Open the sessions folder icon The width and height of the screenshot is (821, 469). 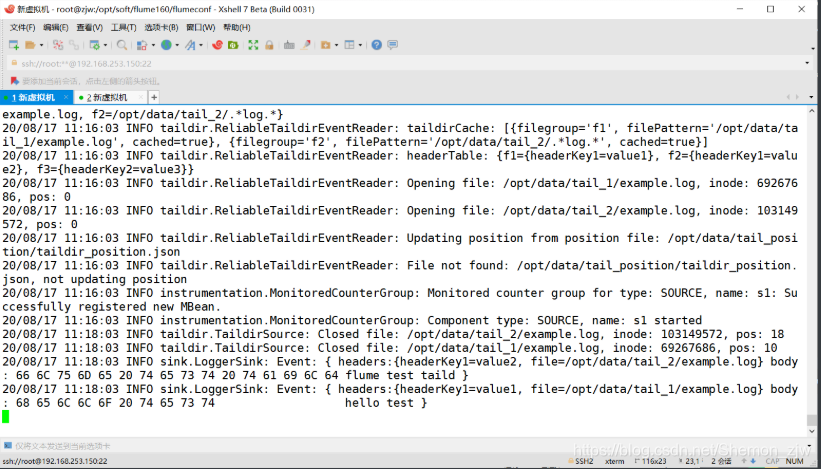point(30,46)
